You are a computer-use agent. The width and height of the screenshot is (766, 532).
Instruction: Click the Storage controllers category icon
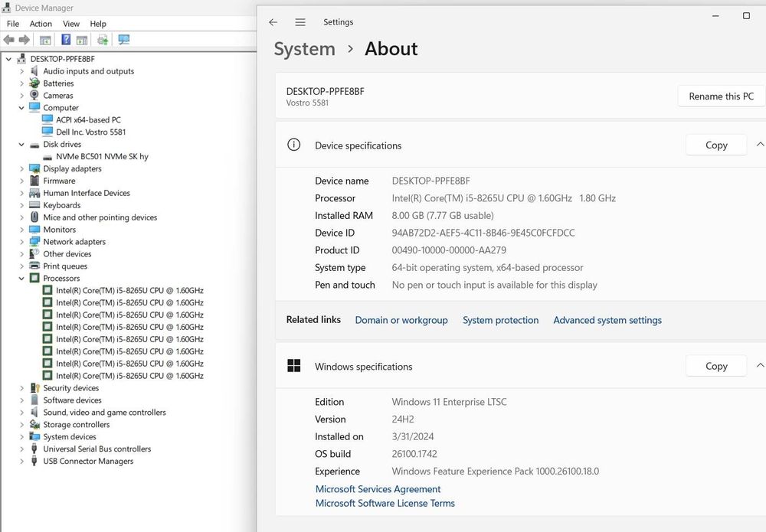tap(34, 425)
